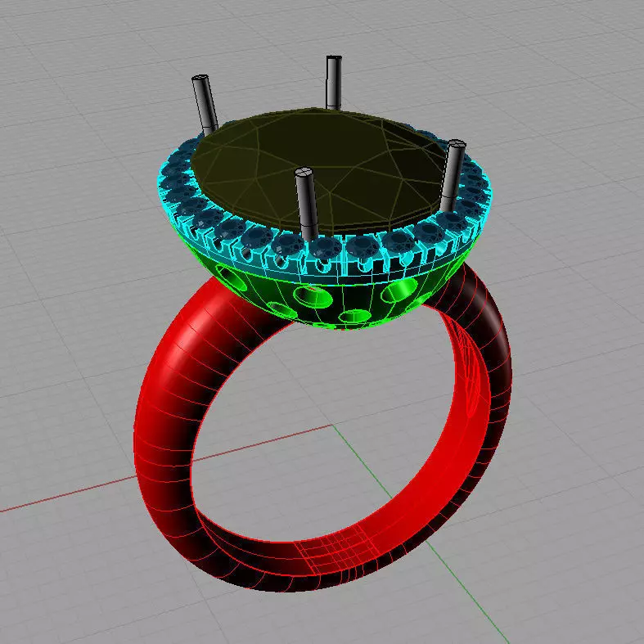Pick the tallest prong behind the gemstone
The width and height of the screenshot is (644, 644).
[334, 83]
